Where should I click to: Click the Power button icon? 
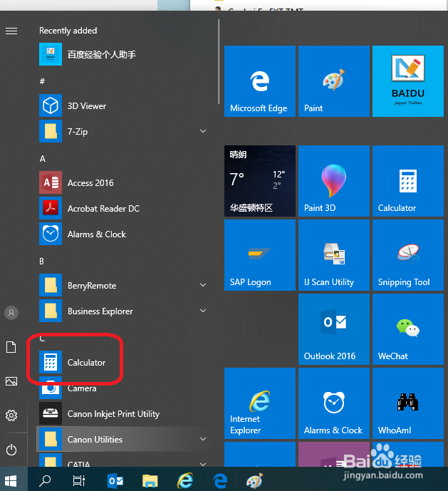click(x=11, y=450)
